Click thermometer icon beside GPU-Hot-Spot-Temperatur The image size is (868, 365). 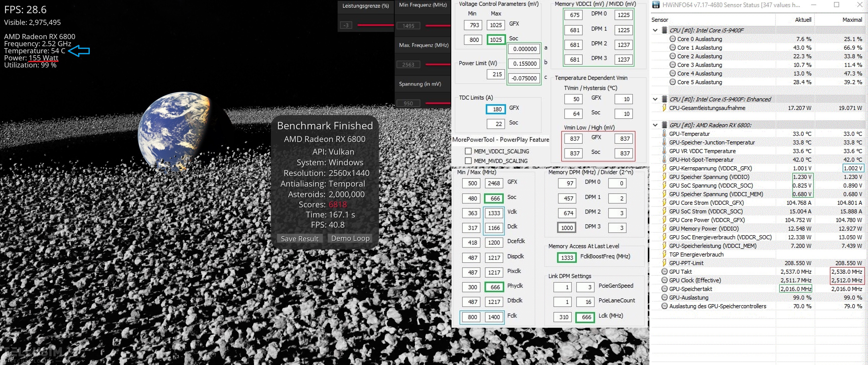(x=664, y=160)
